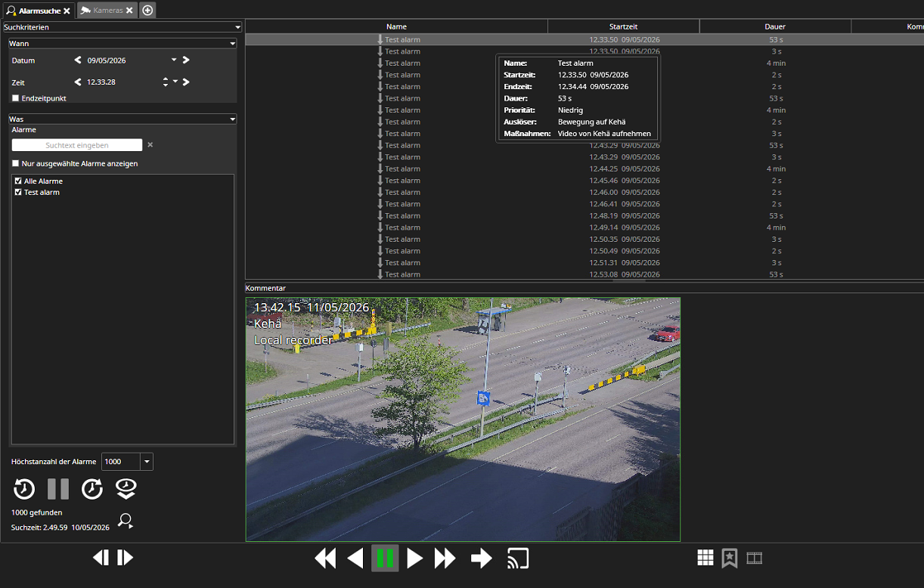Switch to the Kameras tab
The image size is (924, 588).
click(x=107, y=11)
